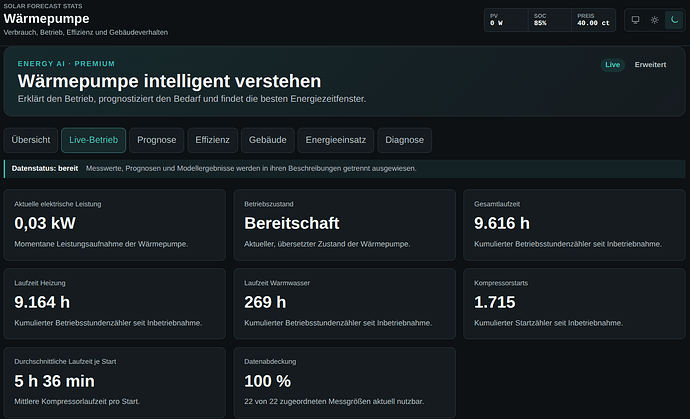This screenshot has width=690, height=419.
Task: Click text Momentane Leistungsaufnahme der Wärmepumpe
Action: 101,244
